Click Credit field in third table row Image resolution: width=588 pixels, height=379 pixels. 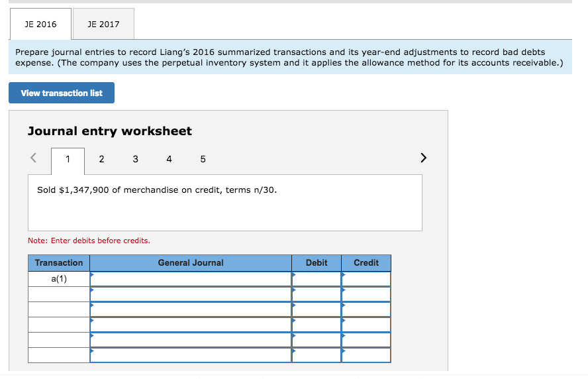pos(366,309)
